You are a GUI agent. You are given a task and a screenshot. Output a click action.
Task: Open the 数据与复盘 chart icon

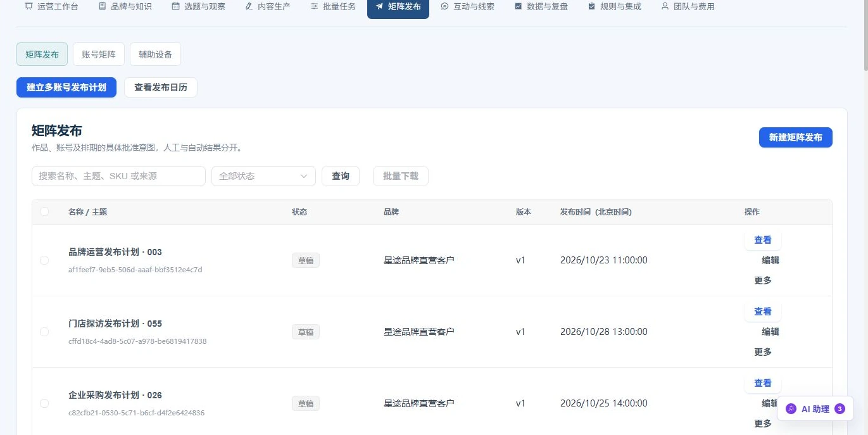coord(518,6)
